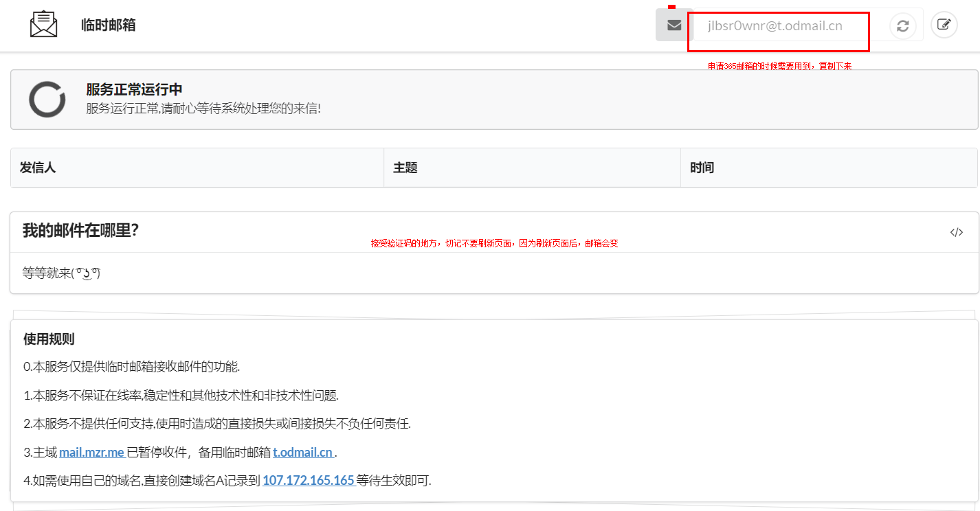The height and width of the screenshot is (511, 980).
Task: Click the 107.172.165.165 IP address link
Action: tap(308, 481)
